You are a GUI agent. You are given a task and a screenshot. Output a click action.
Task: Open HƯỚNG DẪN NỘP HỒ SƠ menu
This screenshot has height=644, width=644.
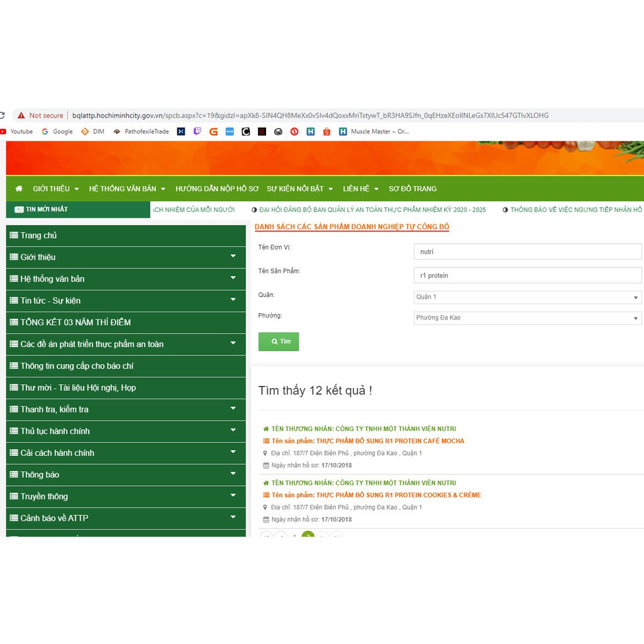[x=217, y=189]
